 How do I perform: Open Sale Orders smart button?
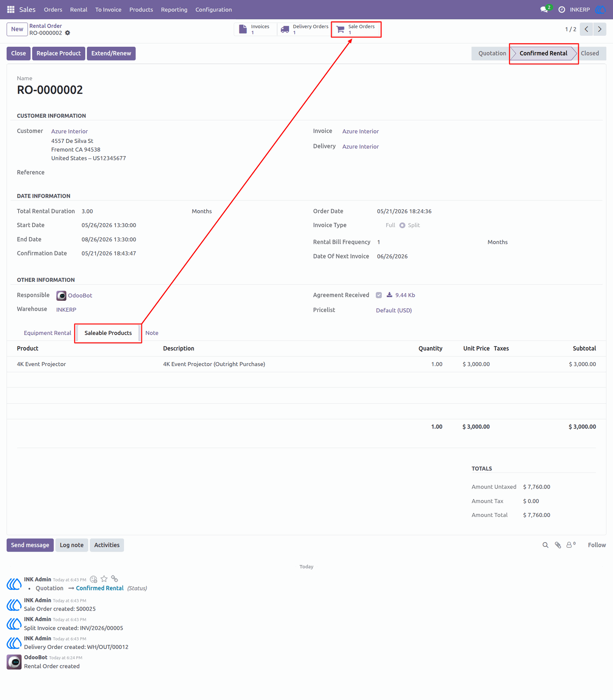click(x=356, y=29)
